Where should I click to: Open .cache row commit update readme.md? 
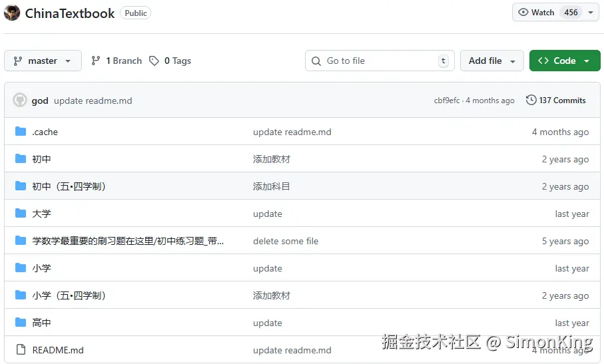click(x=292, y=132)
